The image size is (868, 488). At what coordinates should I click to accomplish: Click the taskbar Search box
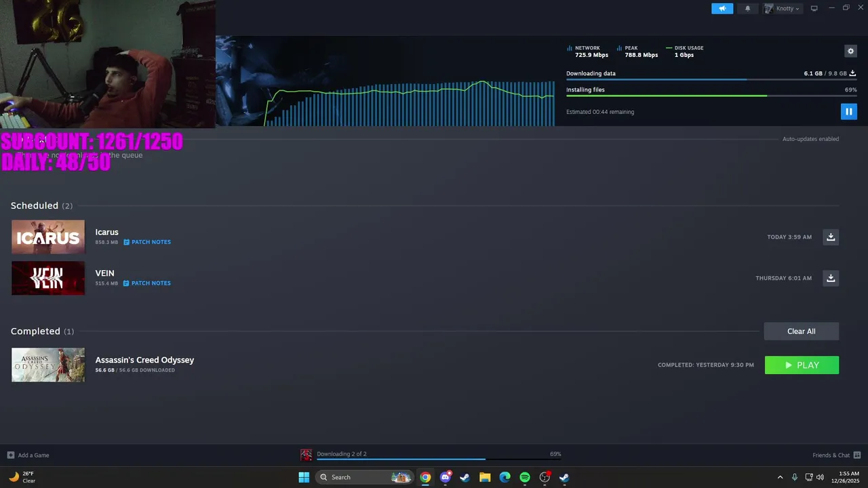[364, 477]
